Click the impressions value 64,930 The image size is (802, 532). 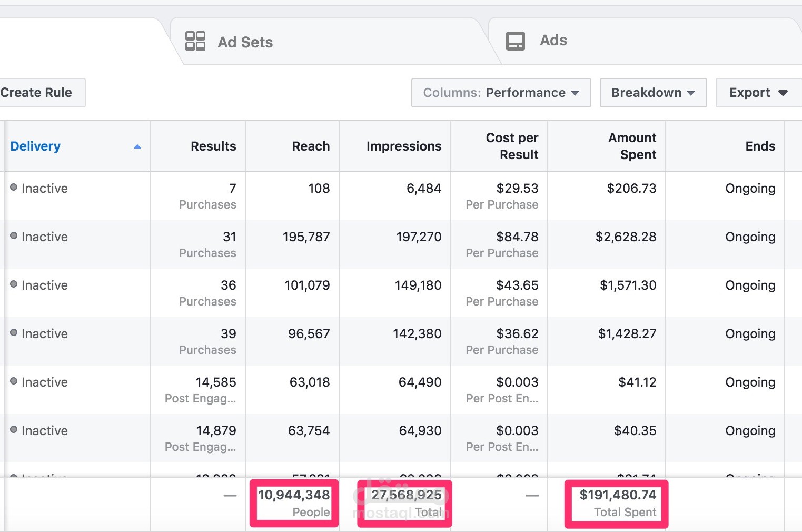420,431
